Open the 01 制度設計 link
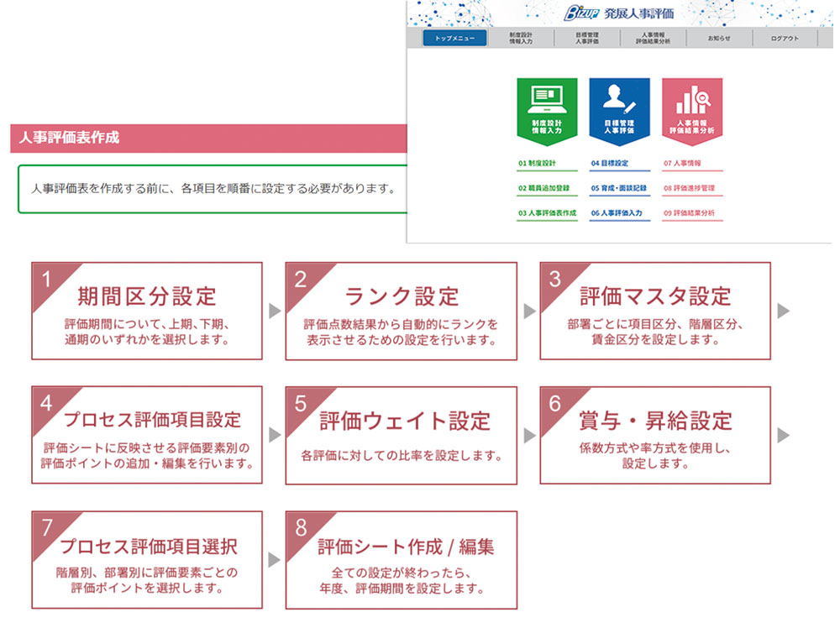Viewport: 840px width, 628px height. point(537,163)
